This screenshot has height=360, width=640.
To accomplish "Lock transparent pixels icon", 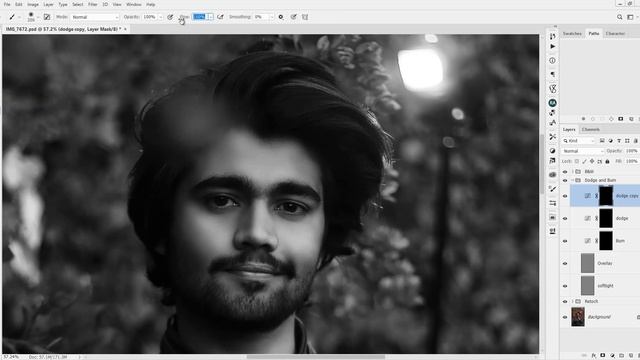I will [577, 161].
